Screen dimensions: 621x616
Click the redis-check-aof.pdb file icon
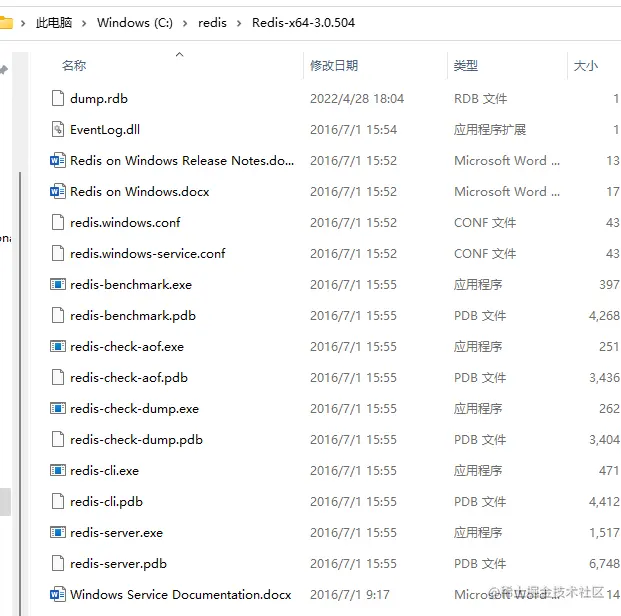point(58,377)
